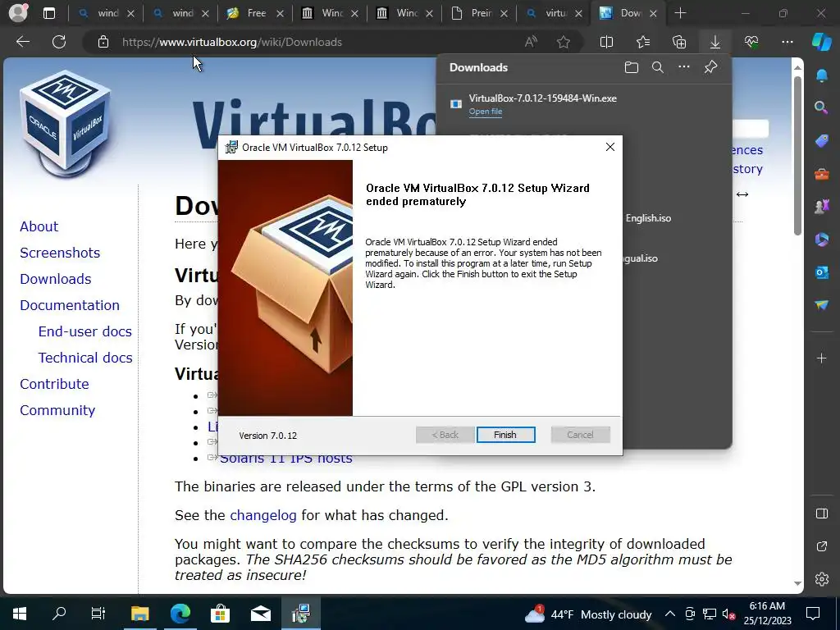840x630 pixels.
Task: Open Copilot icon in Edge
Action: coord(821,42)
